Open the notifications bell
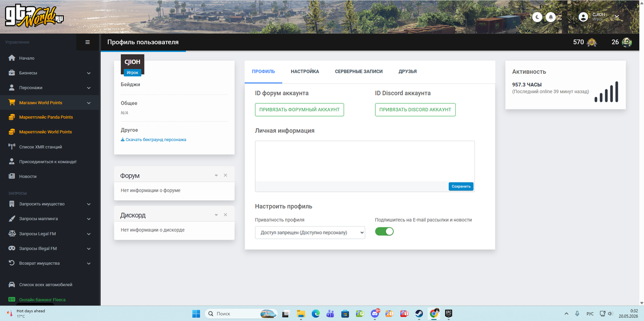644x321 pixels. 551,17
